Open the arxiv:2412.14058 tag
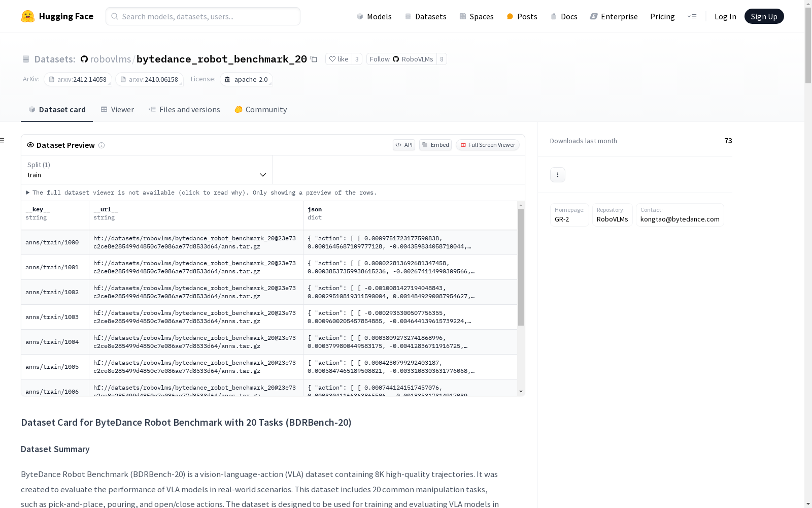This screenshot has width=812, height=508. click(x=78, y=79)
